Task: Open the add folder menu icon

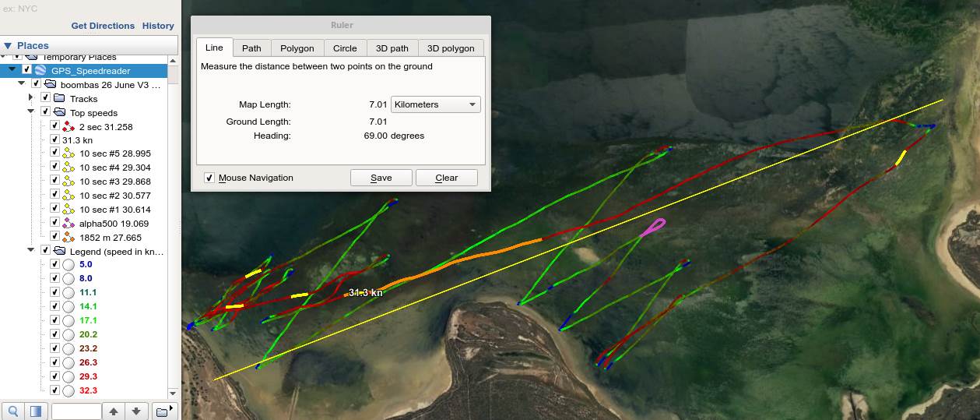Action: pos(162,411)
